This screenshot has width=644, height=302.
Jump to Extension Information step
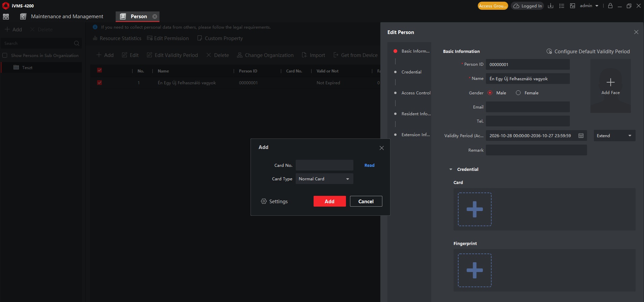pyautogui.click(x=415, y=134)
